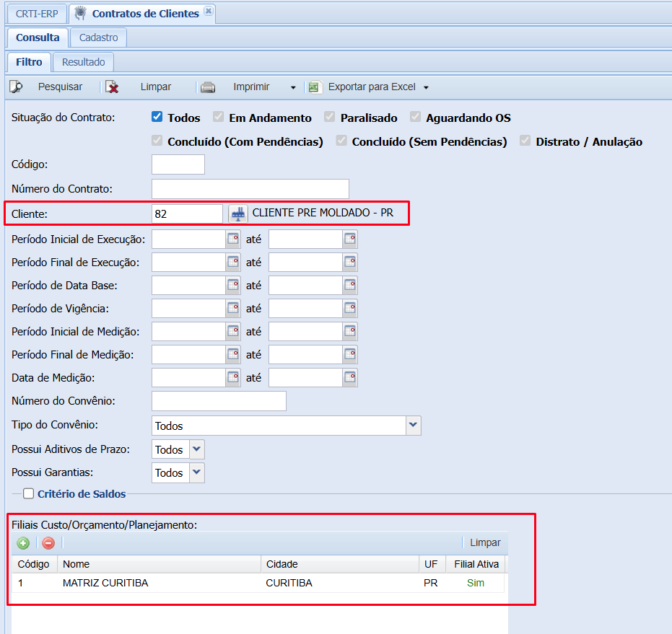Open start calendar for Período de Vigência
The height and width of the screenshot is (634, 672).
click(x=233, y=309)
